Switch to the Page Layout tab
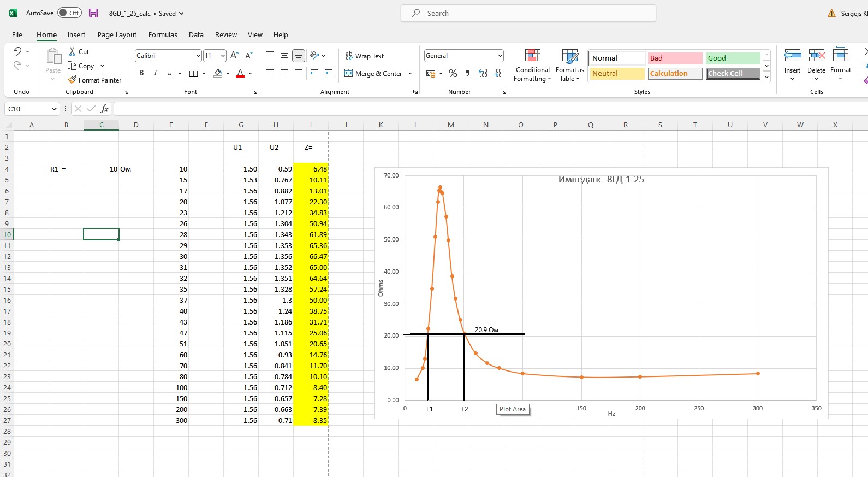 tap(117, 34)
